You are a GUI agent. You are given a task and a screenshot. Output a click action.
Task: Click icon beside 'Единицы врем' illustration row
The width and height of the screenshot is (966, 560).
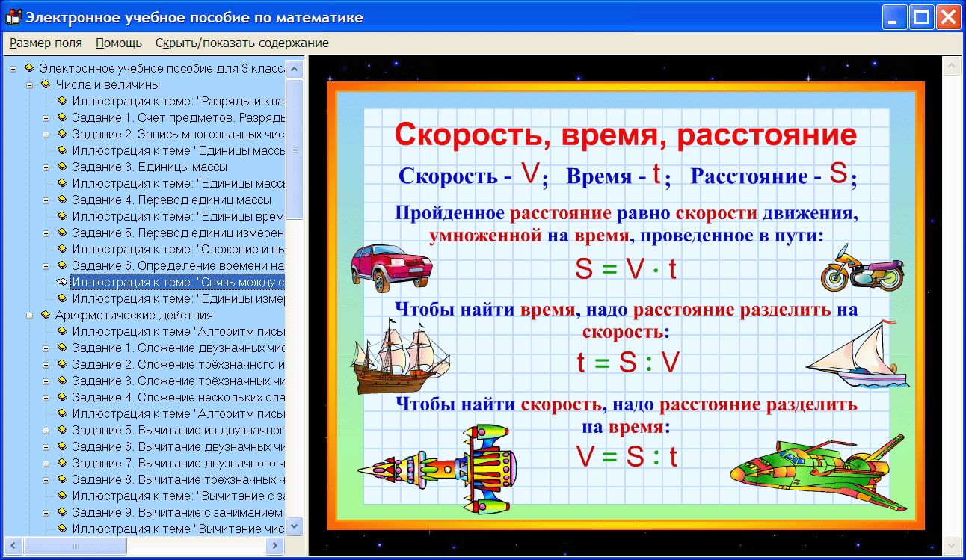[x=62, y=217]
